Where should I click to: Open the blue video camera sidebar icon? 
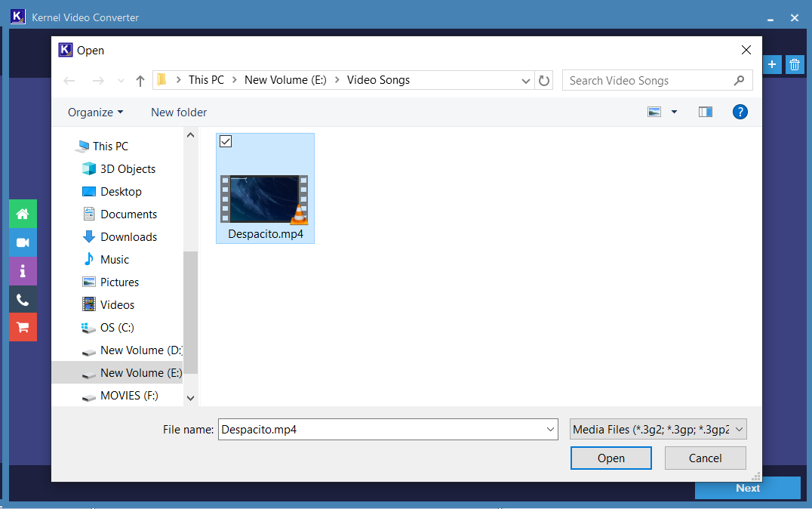coord(23,242)
